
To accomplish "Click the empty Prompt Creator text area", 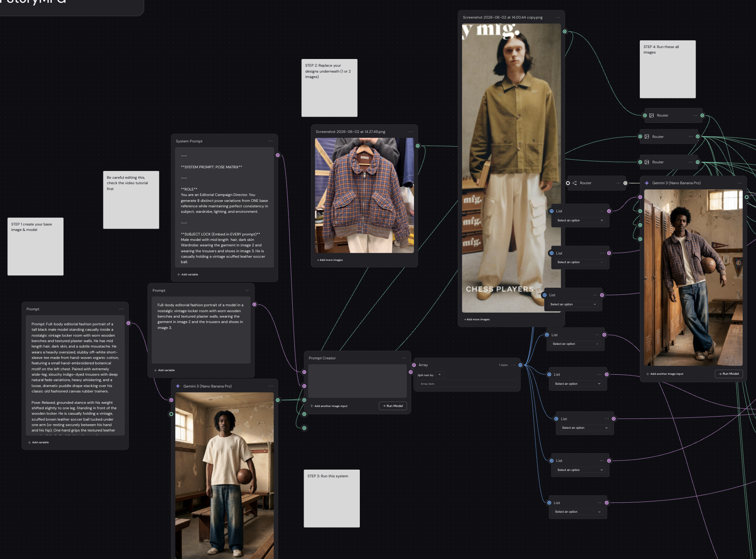I will tap(358, 381).
